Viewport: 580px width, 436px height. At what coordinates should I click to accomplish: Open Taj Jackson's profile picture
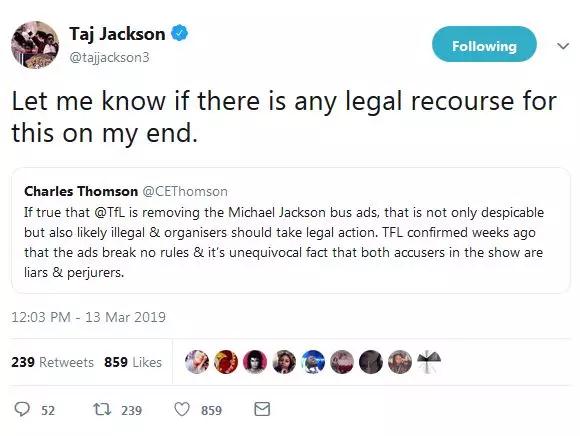35,45
